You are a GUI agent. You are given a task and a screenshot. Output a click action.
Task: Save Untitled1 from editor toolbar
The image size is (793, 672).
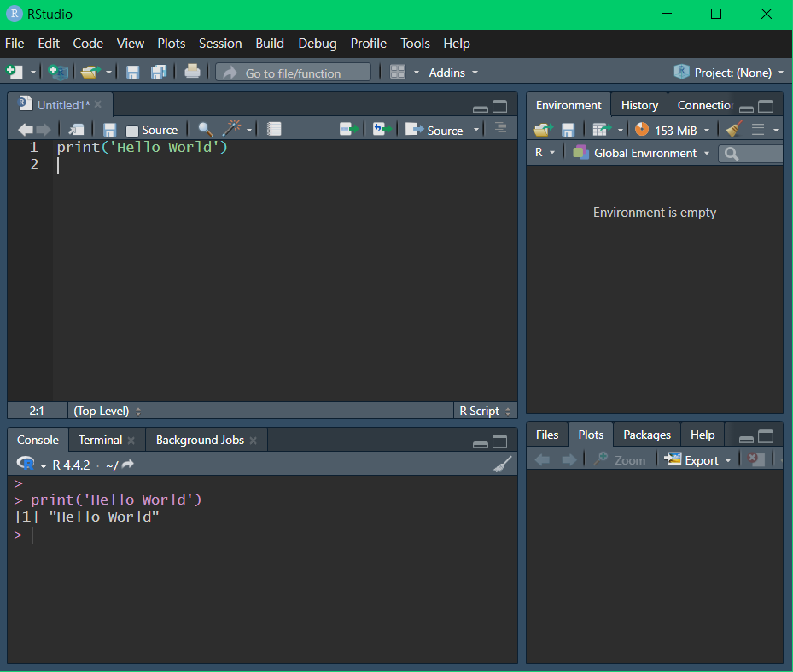coord(109,130)
